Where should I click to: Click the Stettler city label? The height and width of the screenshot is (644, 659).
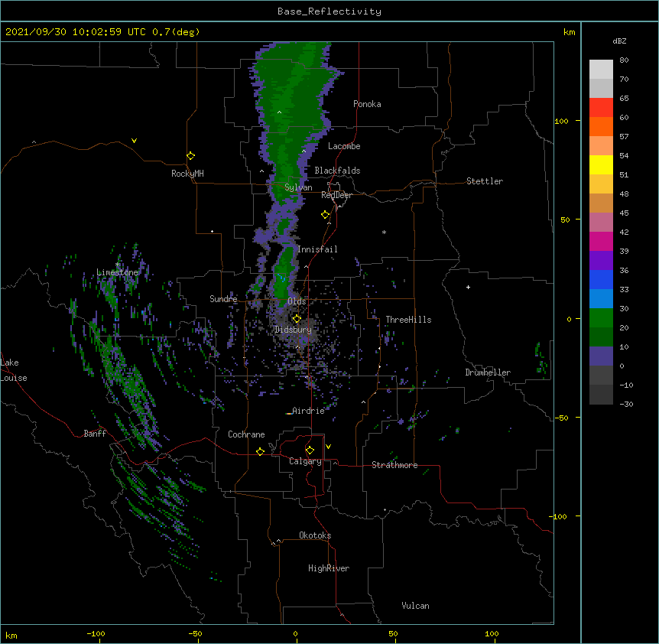[x=485, y=181]
